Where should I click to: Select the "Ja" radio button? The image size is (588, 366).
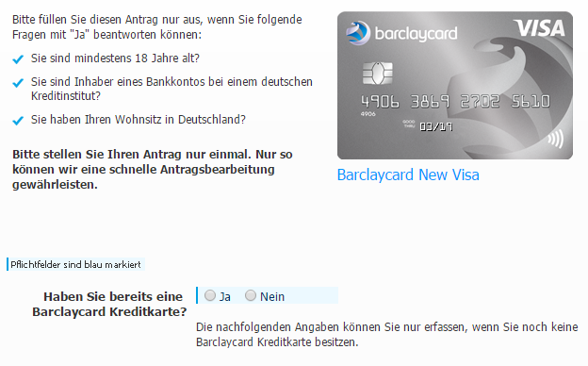click(210, 296)
